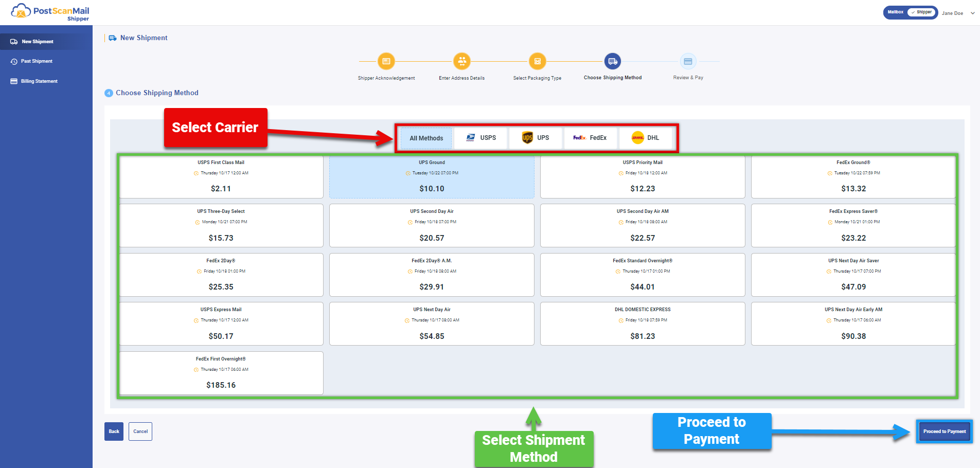
Task: Choose UPS Ground at $10.10
Action: pyautogui.click(x=432, y=176)
